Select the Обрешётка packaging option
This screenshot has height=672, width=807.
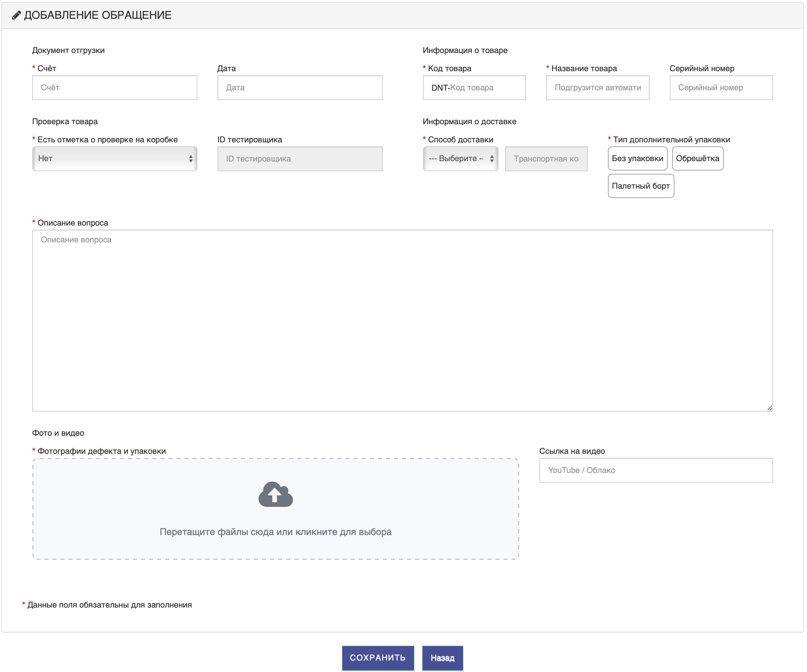(698, 158)
